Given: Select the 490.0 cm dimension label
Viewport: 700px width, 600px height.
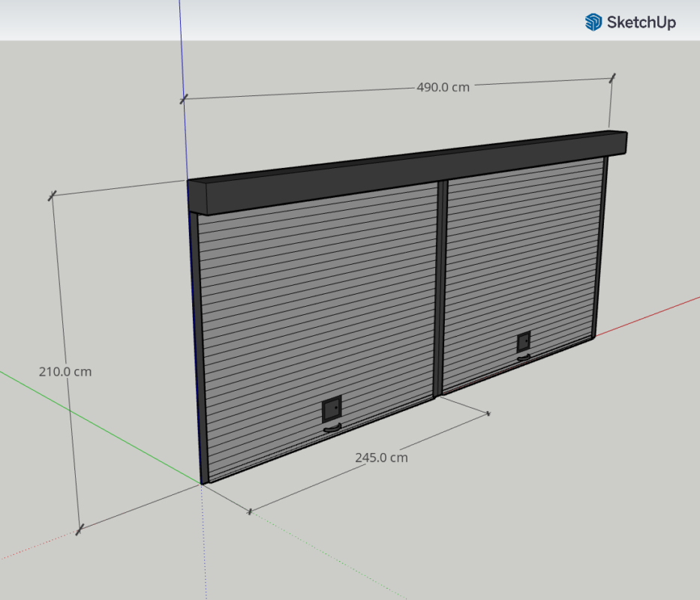Looking at the screenshot, I should 443,87.
